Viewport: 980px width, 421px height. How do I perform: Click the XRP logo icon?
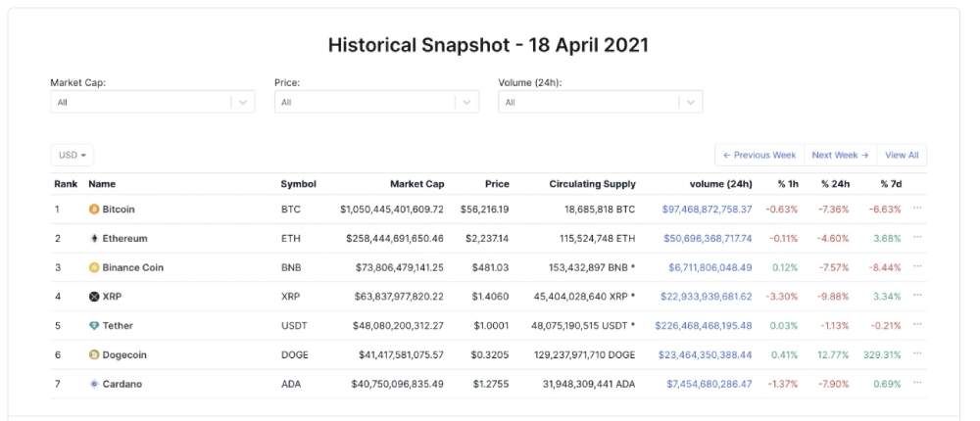pos(94,297)
